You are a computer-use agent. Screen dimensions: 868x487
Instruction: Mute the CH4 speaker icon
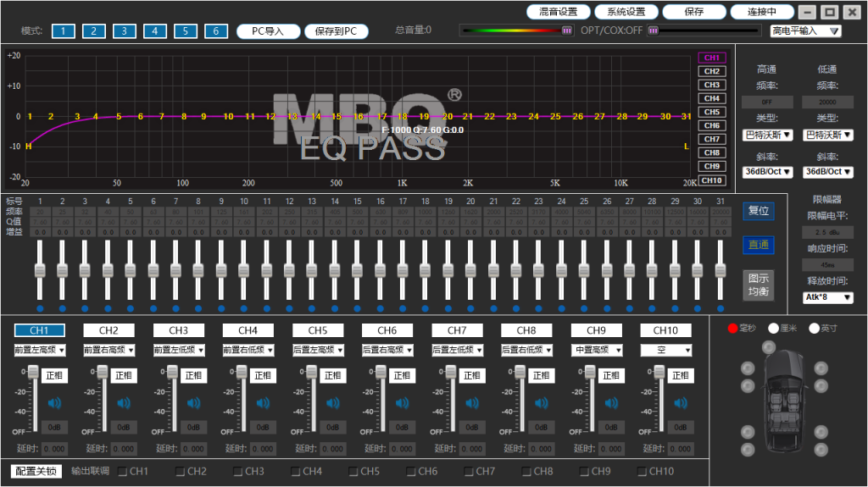(x=263, y=403)
